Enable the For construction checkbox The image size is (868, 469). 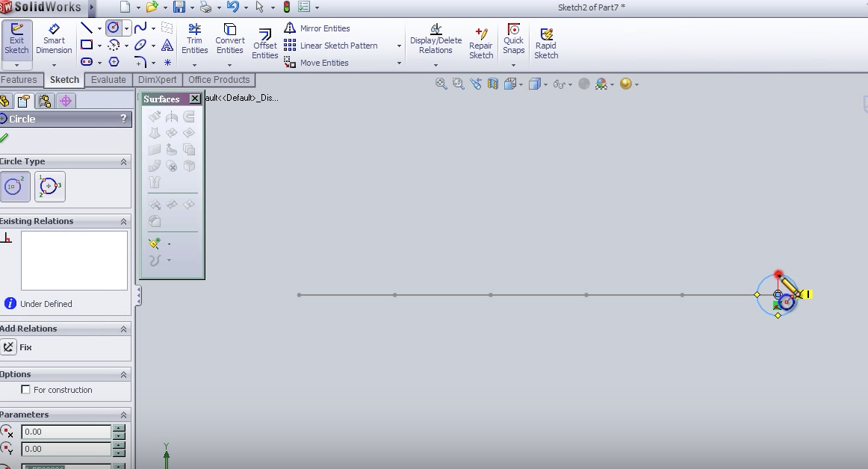coord(26,390)
